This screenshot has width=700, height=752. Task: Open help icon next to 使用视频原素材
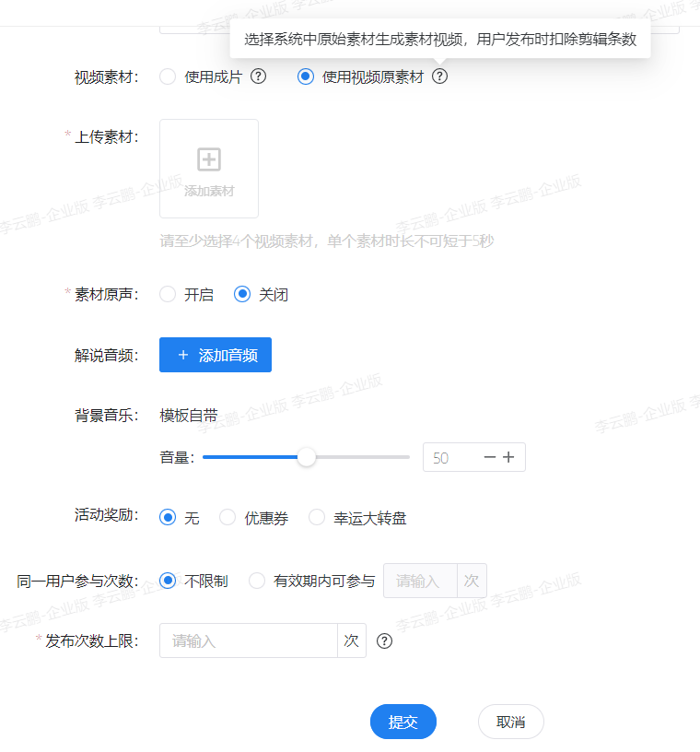(439, 76)
